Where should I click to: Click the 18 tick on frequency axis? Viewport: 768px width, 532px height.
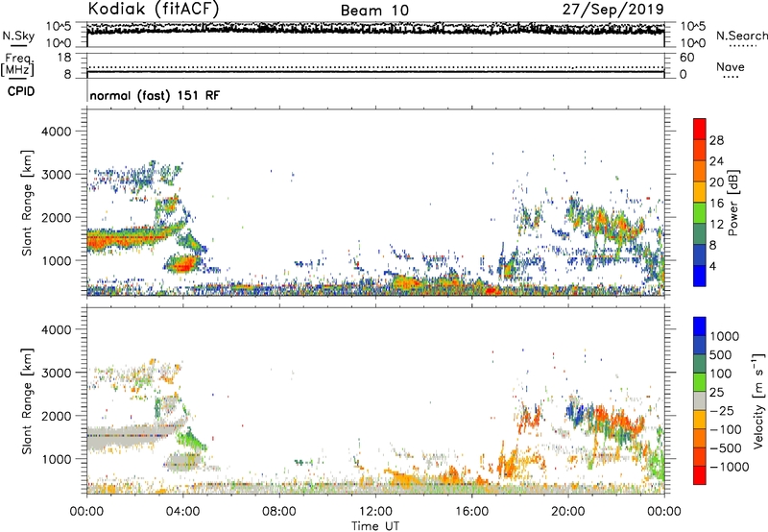[64, 58]
